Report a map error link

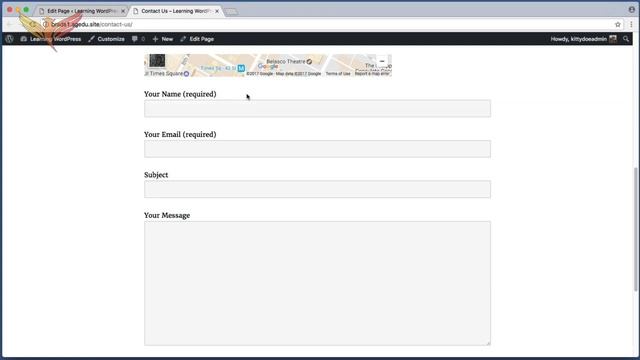click(x=372, y=74)
